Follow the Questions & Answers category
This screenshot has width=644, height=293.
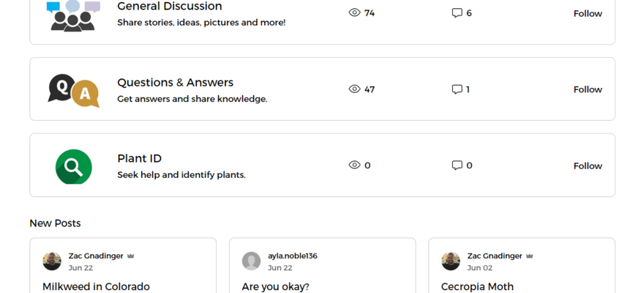click(x=588, y=89)
